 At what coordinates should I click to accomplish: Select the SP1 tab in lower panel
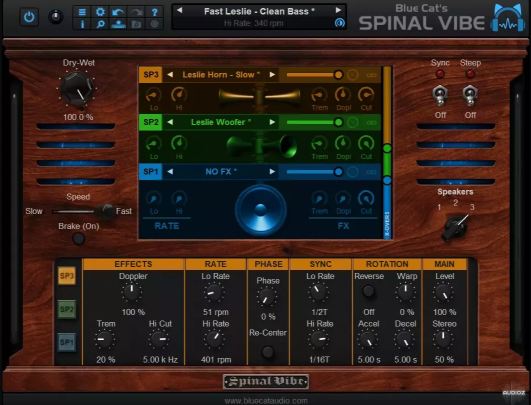pyautogui.click(x=67, y=342)
